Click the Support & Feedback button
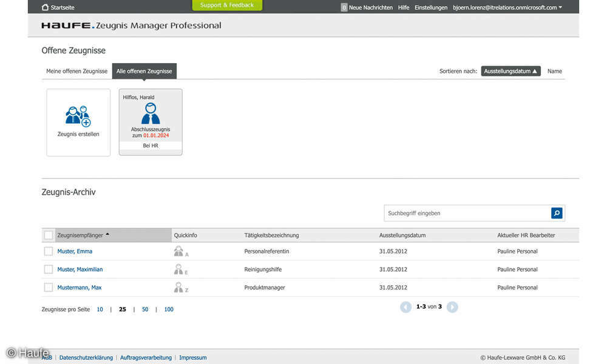Screen dimensions: 607x364 [x=227, y=4]
